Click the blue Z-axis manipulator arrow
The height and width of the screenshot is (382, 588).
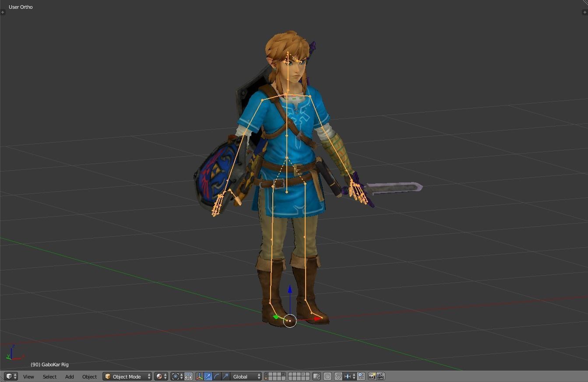click(x=289, y=290)
